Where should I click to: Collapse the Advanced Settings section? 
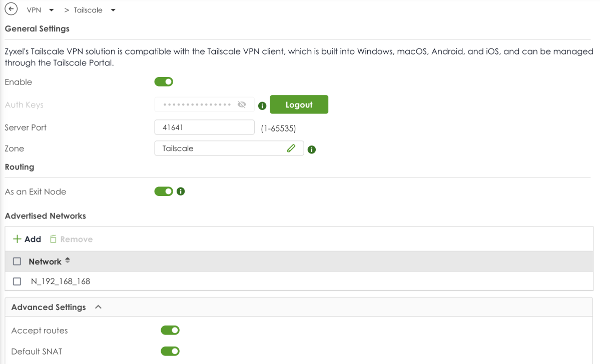[x=99, y=307]
